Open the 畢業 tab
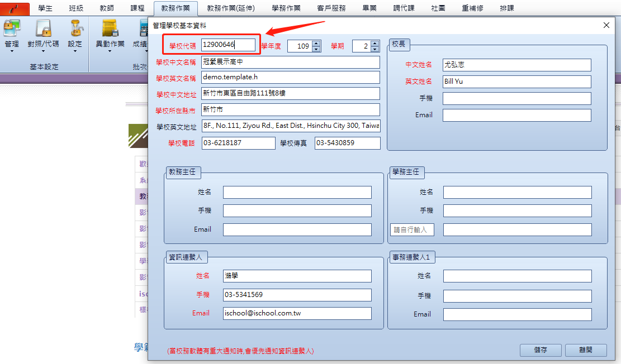This screenshot has height=364, width=621. (369, 8)
